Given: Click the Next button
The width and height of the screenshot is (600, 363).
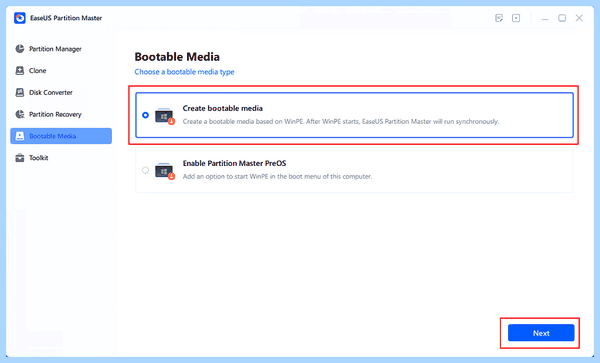Looking at the screenshot, I should point(541,333).
